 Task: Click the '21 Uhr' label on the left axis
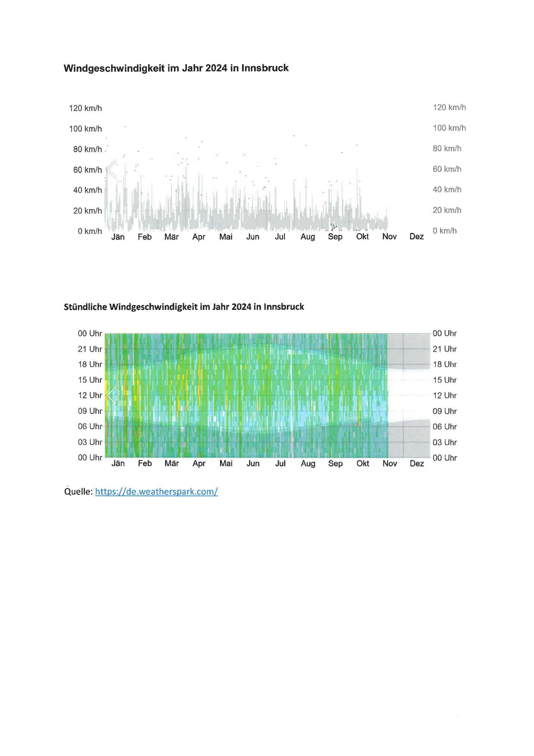[90, 349]
